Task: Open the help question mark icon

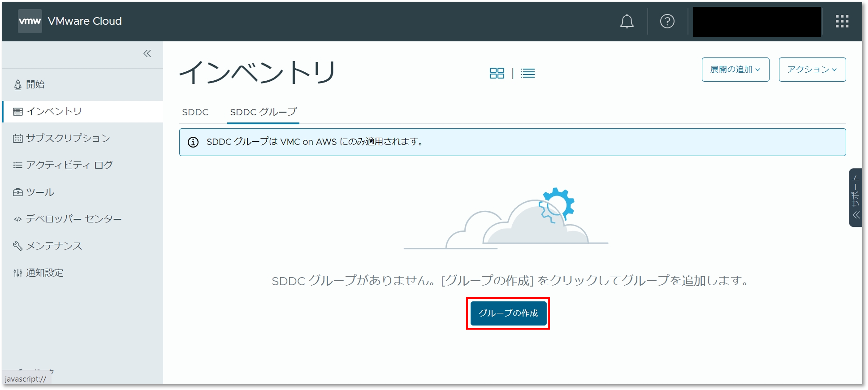Action: (x=667, y=21)
